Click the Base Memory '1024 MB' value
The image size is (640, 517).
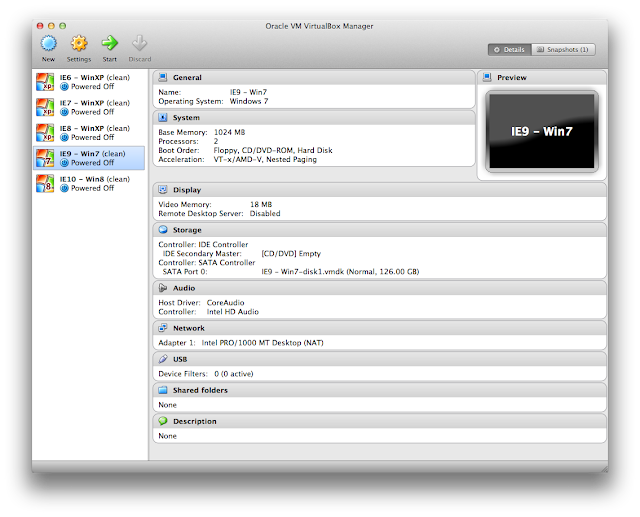(229, 132)
